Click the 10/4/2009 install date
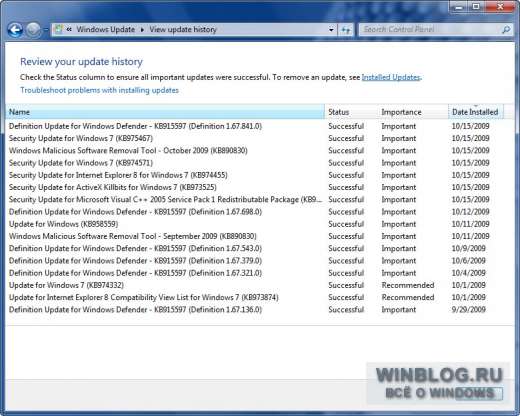 pos(468,273)
